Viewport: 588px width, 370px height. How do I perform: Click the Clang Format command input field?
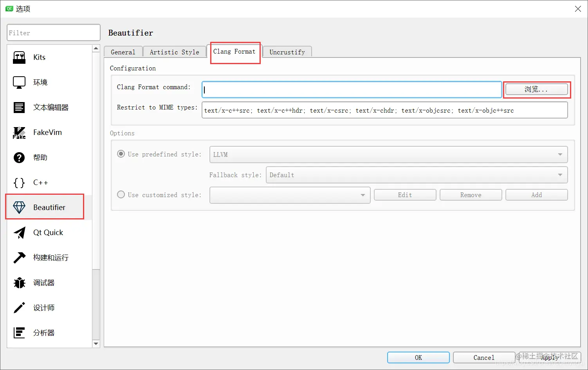pyautogui.click(x=352, y=90)
